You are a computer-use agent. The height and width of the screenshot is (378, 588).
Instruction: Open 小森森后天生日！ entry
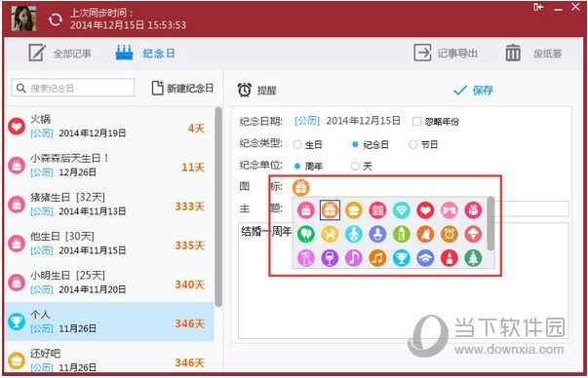pos(109,166)
